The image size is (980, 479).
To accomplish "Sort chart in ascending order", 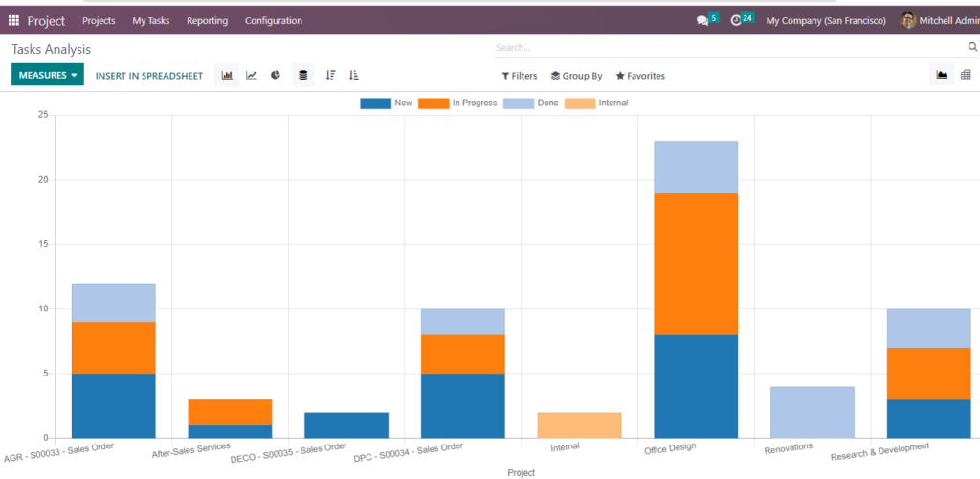I will click(354, 75).
